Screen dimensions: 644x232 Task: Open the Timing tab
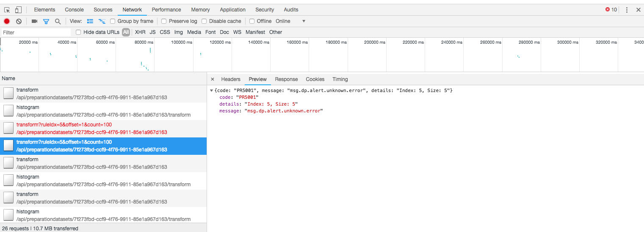tap(340, 79)
